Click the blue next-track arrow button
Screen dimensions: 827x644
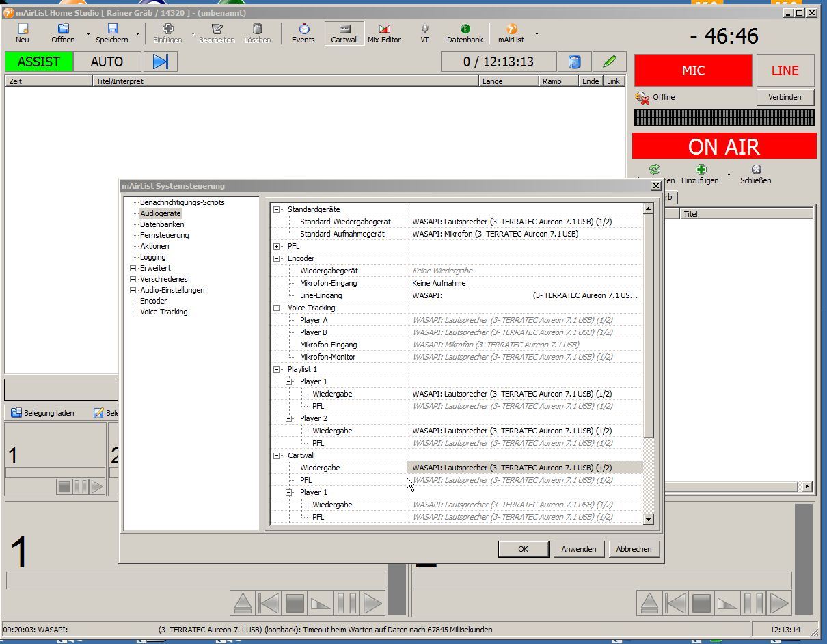[161, 62]
